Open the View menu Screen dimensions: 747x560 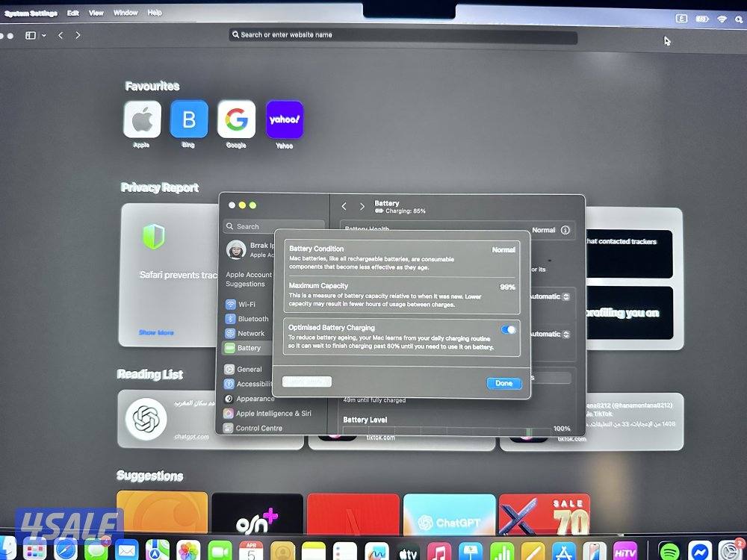click(x=96, y=13)
